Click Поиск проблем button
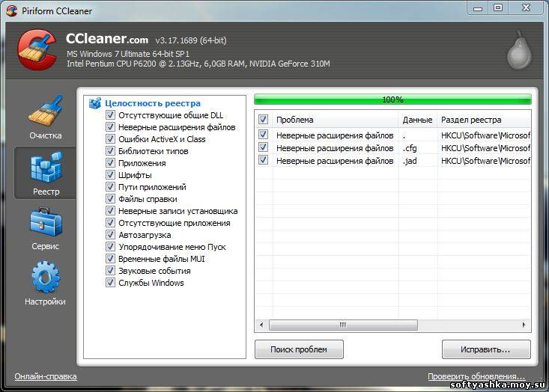The width and height of the screenshot is (549, 392). click(299, 349)
